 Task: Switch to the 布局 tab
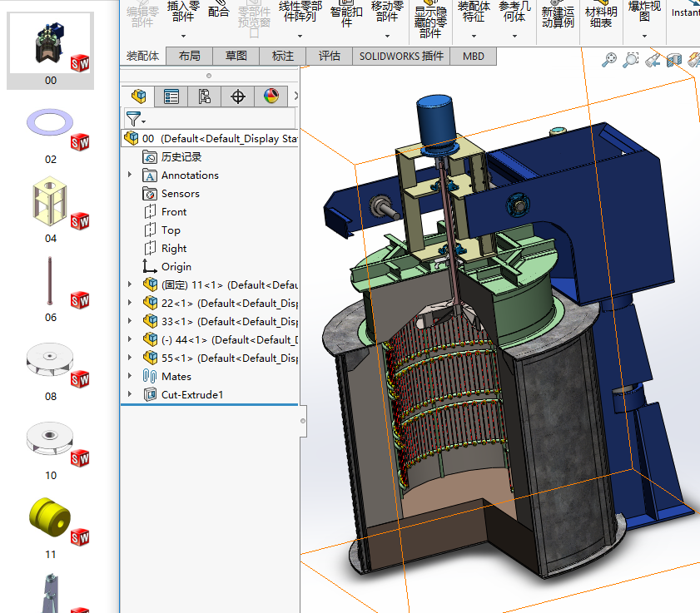click(189, 56)
